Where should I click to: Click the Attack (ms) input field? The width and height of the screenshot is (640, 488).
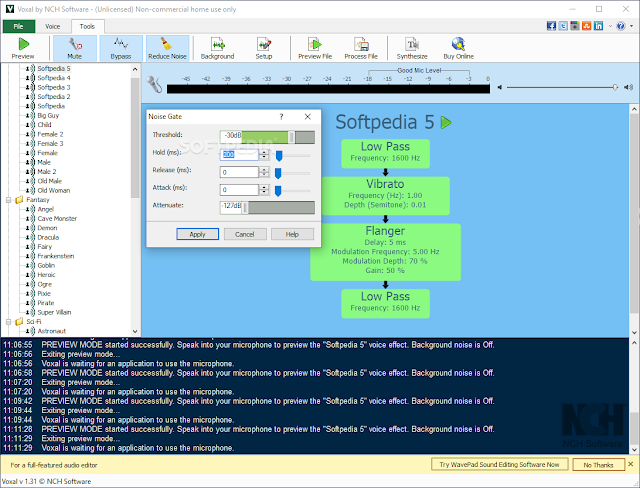click(239, 190)
